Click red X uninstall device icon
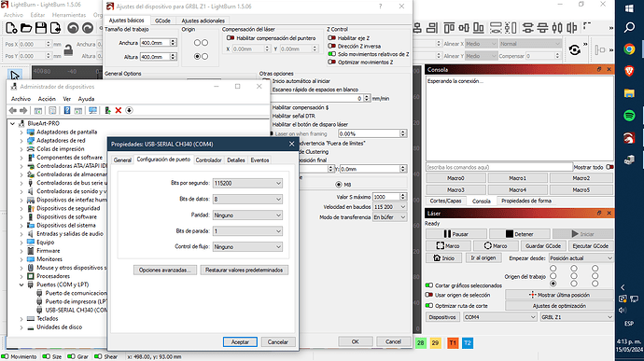The height and width of the screenshot is (361, 644). (x=119, y=110)
